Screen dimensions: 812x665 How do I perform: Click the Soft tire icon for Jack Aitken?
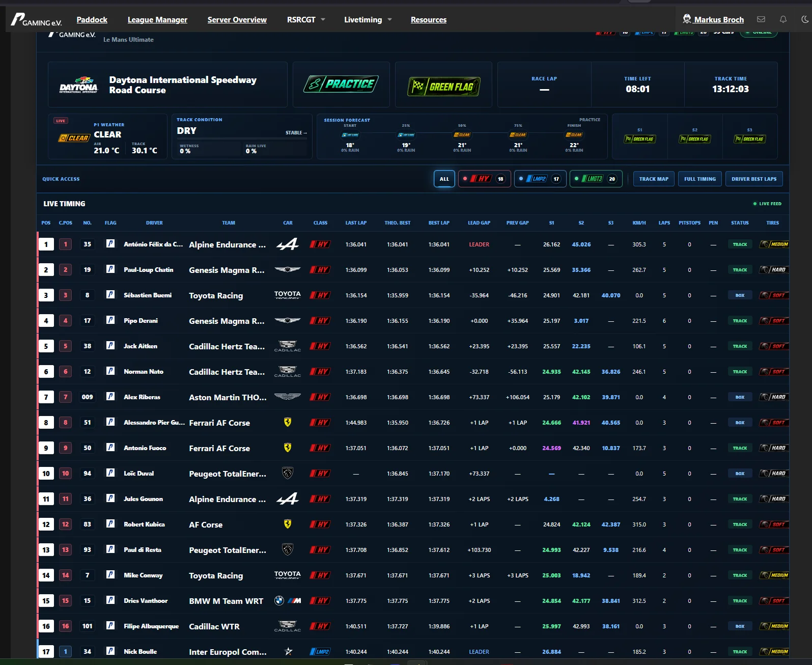click(x=774, y=346)
